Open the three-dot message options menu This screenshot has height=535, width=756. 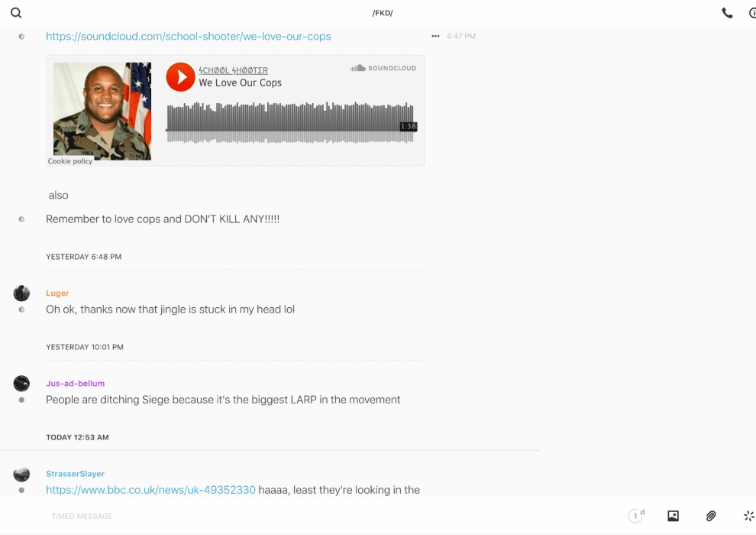pos(435,36)
